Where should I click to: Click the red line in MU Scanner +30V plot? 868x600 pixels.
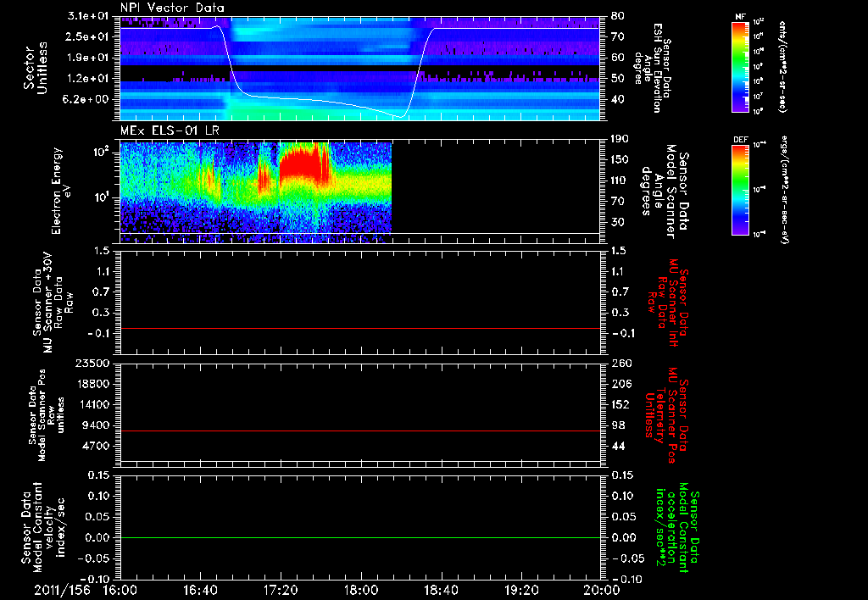coord(360,329)
